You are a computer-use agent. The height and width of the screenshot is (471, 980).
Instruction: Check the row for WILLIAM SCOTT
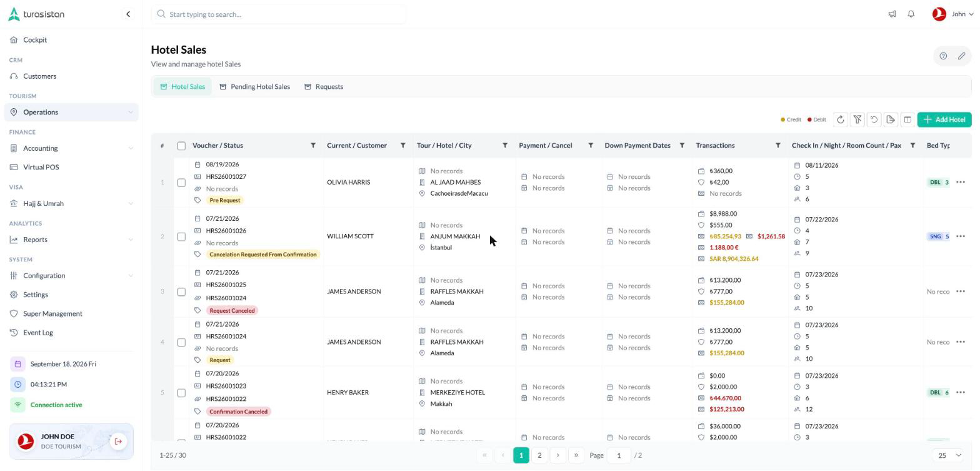(x=181, y=236)
